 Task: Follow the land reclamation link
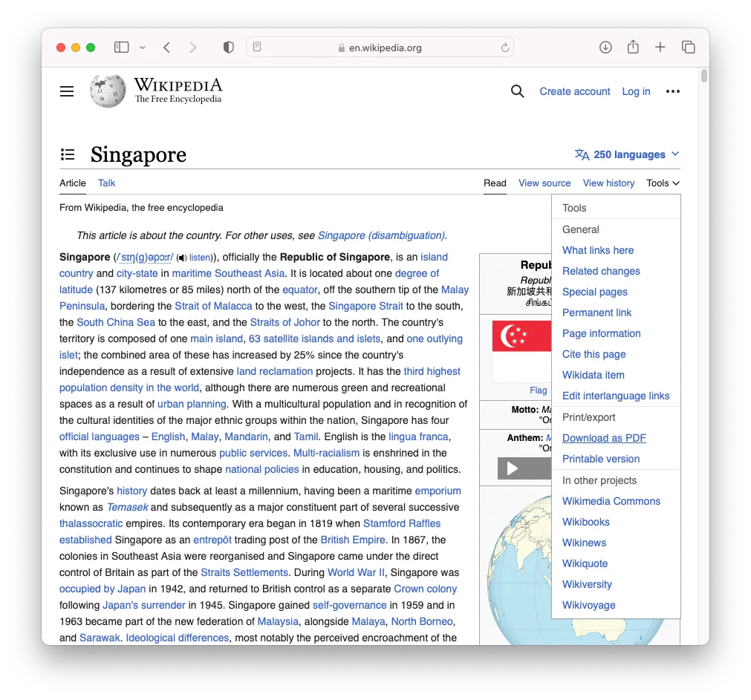click(x=274, y=371)
